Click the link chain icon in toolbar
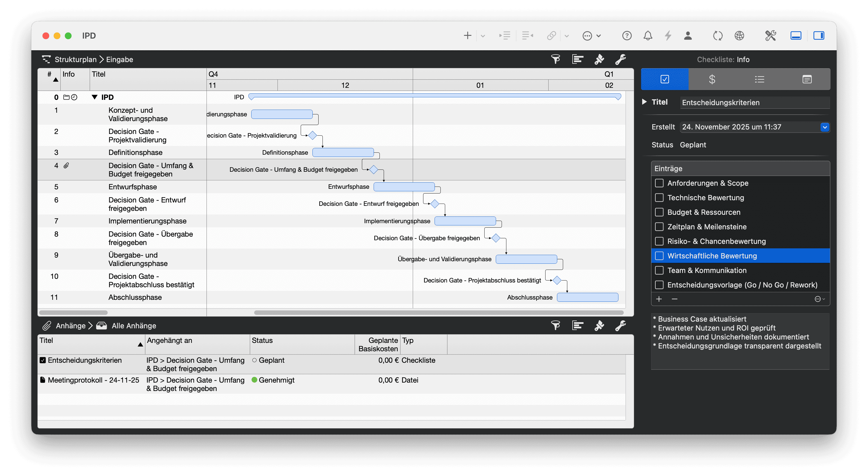868x476 pixels. click(551, 36)
